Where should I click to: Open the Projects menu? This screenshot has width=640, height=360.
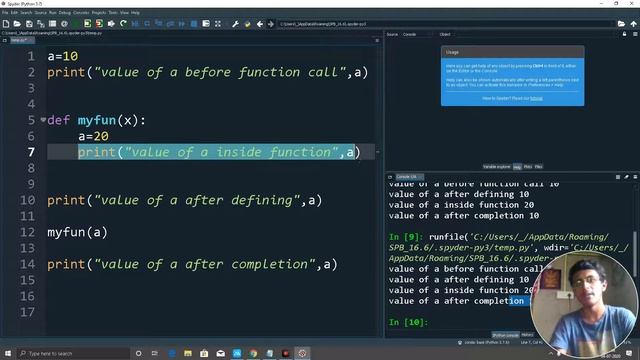(x=99, y=13)
